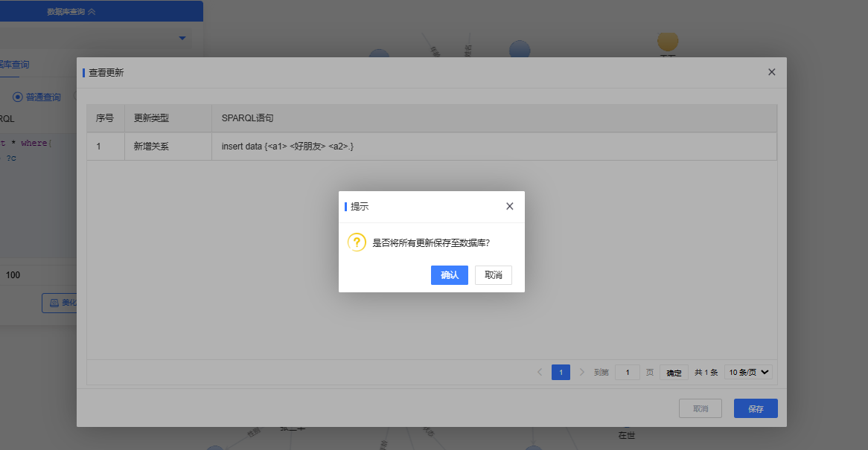Select the yellow graph node at top
Screen dimensions: 868x450
click(x=668, y=42)
